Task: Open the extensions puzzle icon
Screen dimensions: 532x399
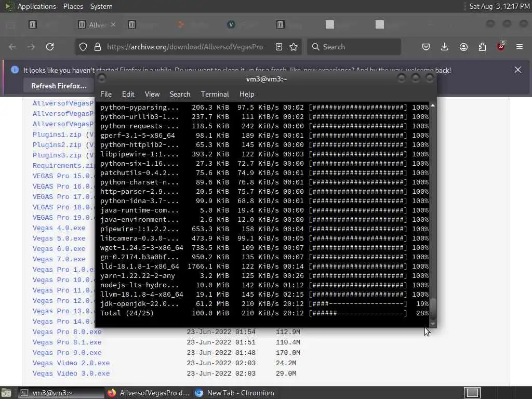Action: pyautogui.click(x=482, y=47)
